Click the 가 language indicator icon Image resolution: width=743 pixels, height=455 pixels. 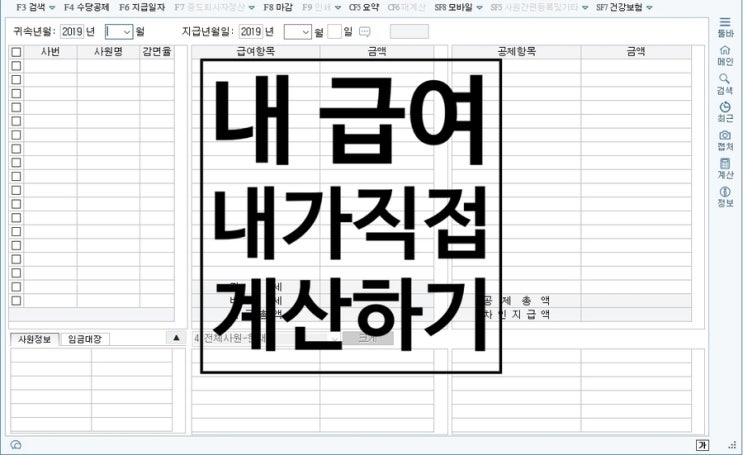(702, 445)
